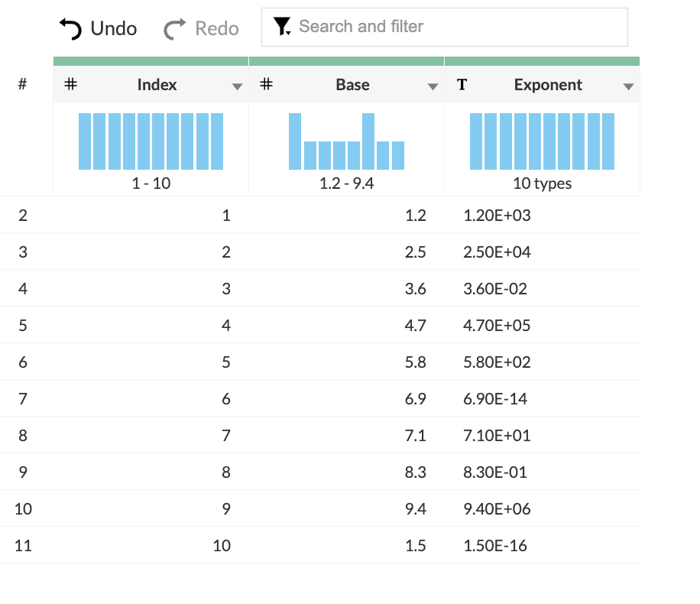Image resolution: width=700 pixels, height=604 pixels.
Task: Select the Index column header
Action: point(157,85)
